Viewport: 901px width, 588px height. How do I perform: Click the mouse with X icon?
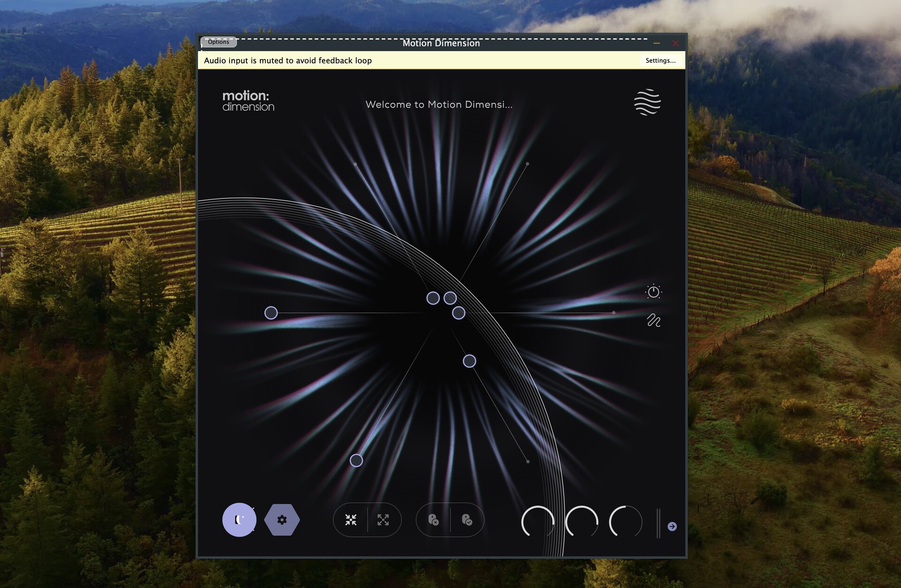pyautogui.click(x=434, y=520)
